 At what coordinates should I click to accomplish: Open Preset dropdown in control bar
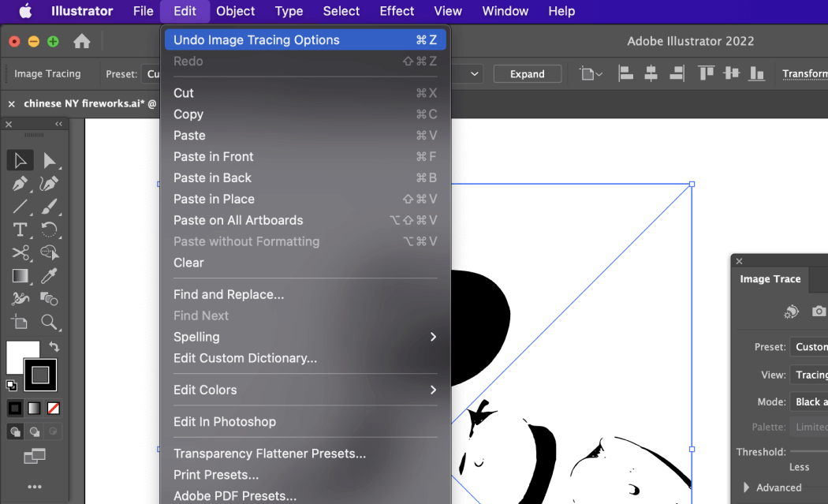click(151, 74)
